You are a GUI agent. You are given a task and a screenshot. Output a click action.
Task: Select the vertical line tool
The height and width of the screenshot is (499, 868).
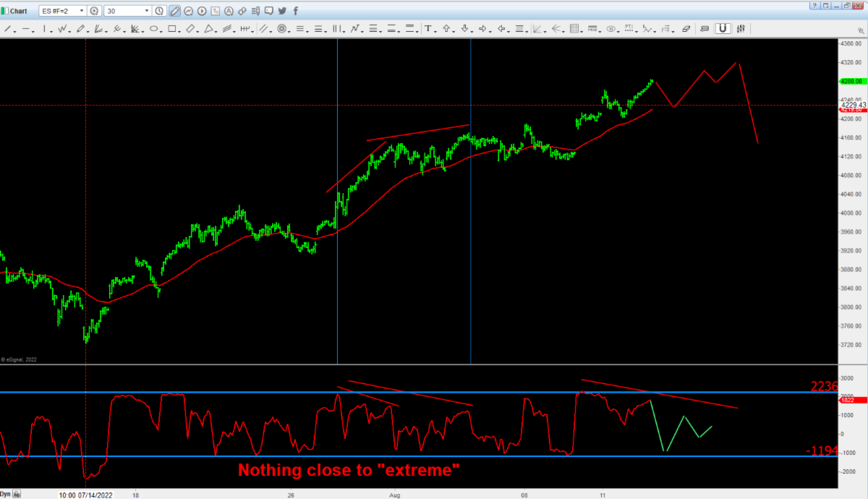point(44,28)
